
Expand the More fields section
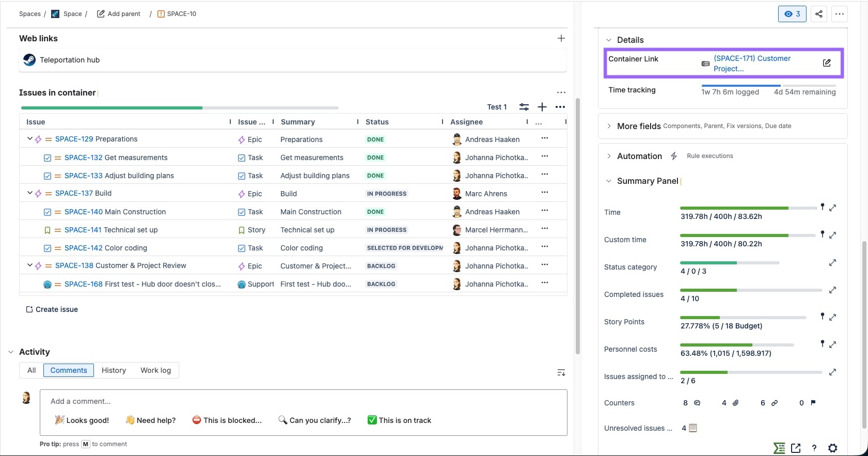coord(609,126)
